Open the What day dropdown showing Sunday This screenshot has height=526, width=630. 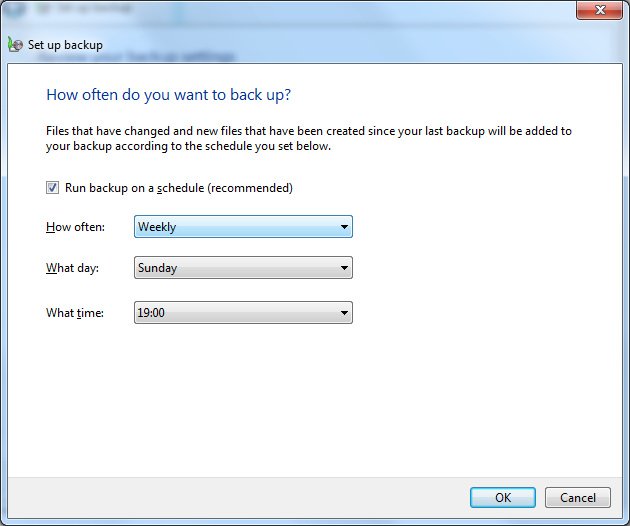(x=243, y=268)
